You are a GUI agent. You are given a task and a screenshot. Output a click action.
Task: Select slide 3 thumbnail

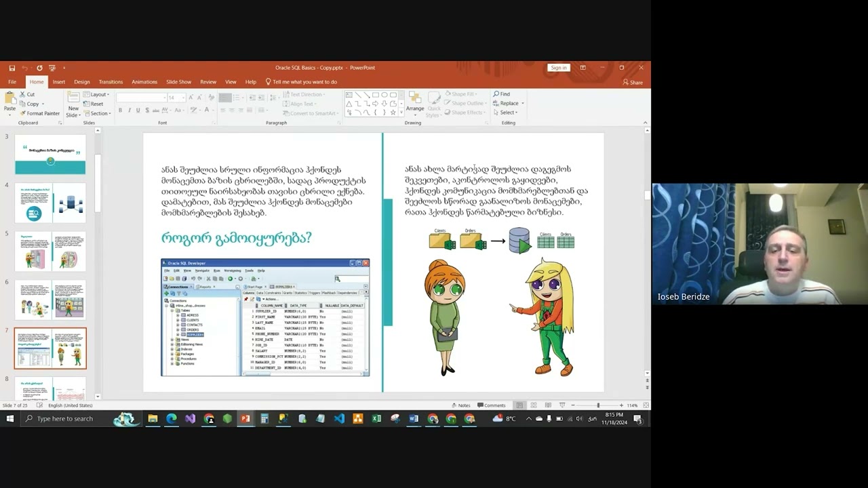tap(50, 154)
